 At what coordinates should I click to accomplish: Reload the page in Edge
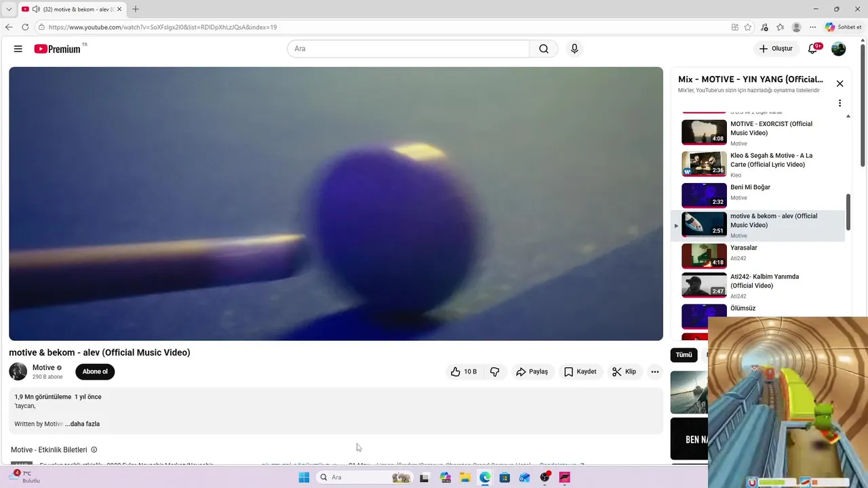[25, 27]
